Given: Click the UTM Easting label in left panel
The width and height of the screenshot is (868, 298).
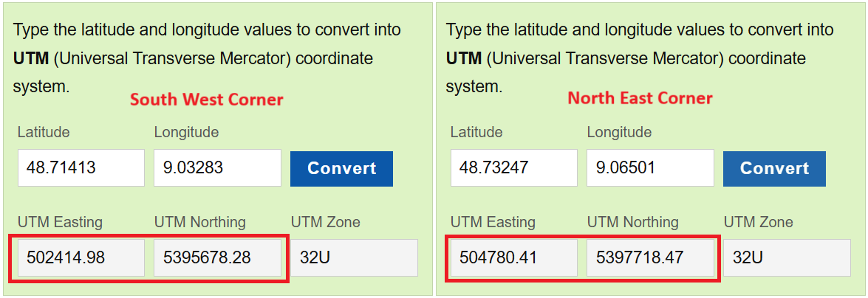Looking at the screenshot, I should 60,222.
